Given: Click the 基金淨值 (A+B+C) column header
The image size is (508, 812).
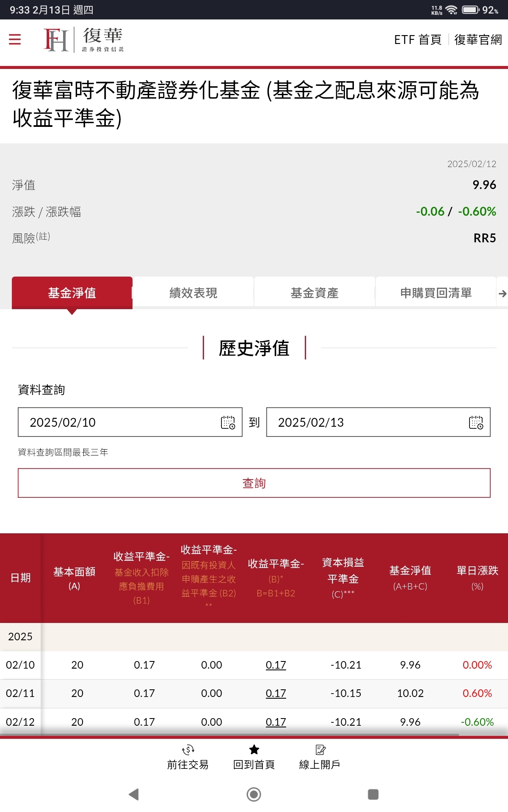Looking at the screenshot, I should [x=410, y=578].
